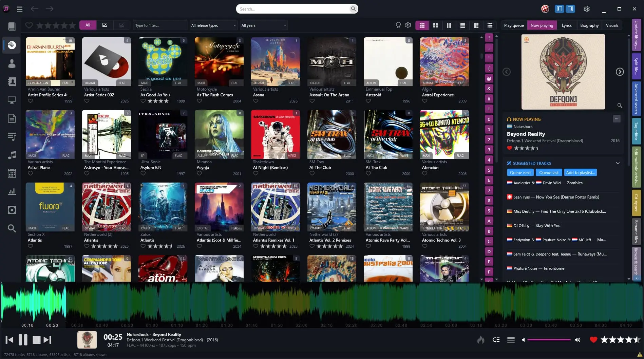Screen dimensions: 644x359
Task: Stop playback
Action: coord(36,340)
